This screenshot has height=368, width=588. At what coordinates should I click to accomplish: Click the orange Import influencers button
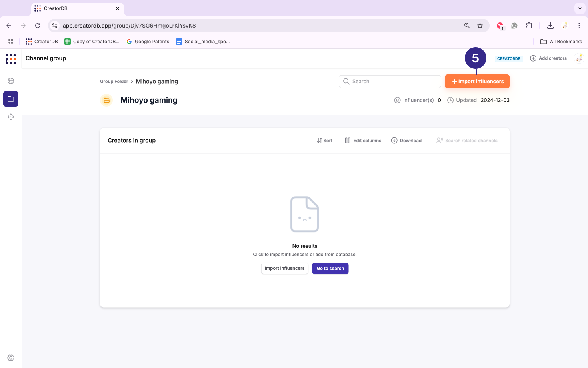point(477,82)
